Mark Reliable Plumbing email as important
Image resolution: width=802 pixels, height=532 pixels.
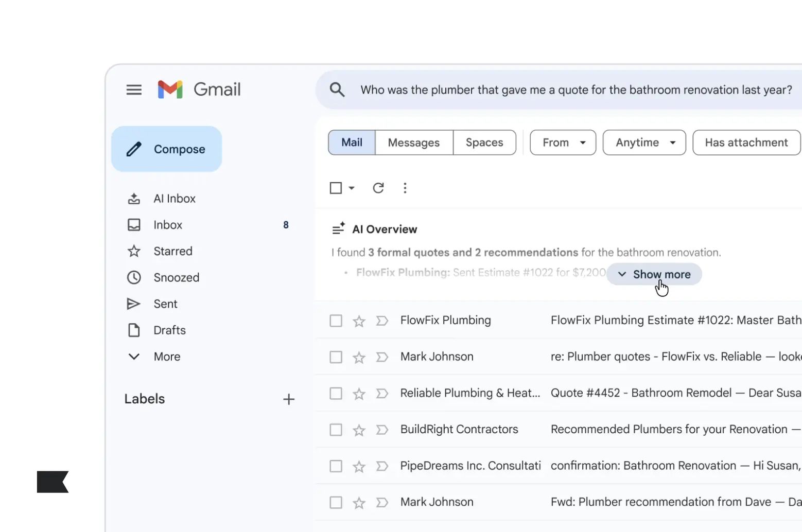pos(382,394)
